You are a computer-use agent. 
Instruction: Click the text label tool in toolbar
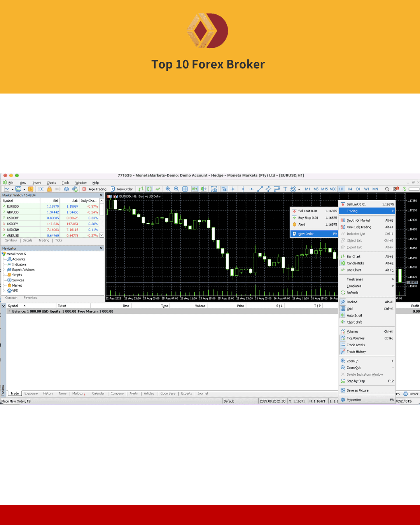[x=285, y=189]
